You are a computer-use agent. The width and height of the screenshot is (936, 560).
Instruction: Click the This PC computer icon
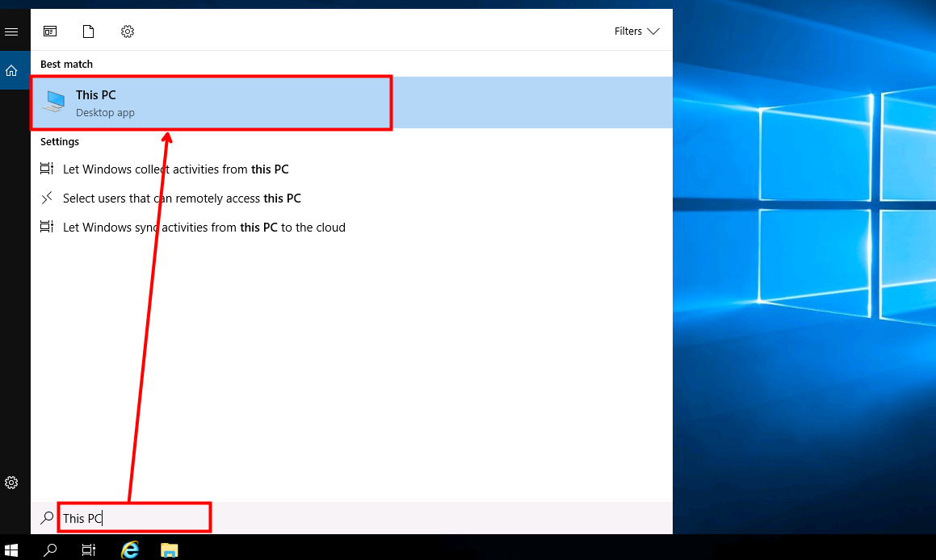tap(54, 102)
